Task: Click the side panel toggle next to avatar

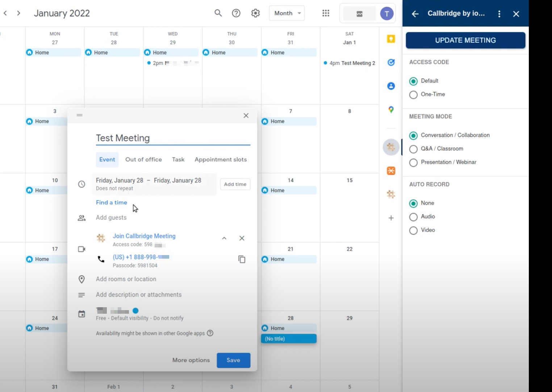Action: pos(359,14)
